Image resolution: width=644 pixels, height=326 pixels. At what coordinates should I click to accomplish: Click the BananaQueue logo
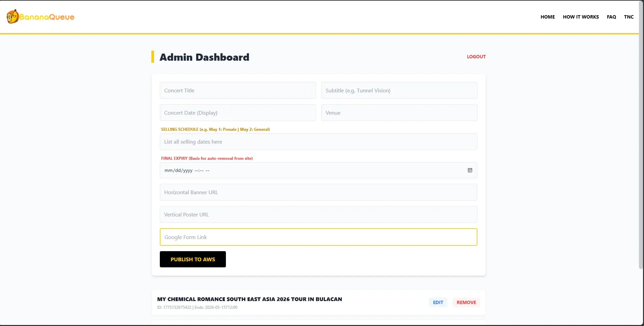pos(40,17)
